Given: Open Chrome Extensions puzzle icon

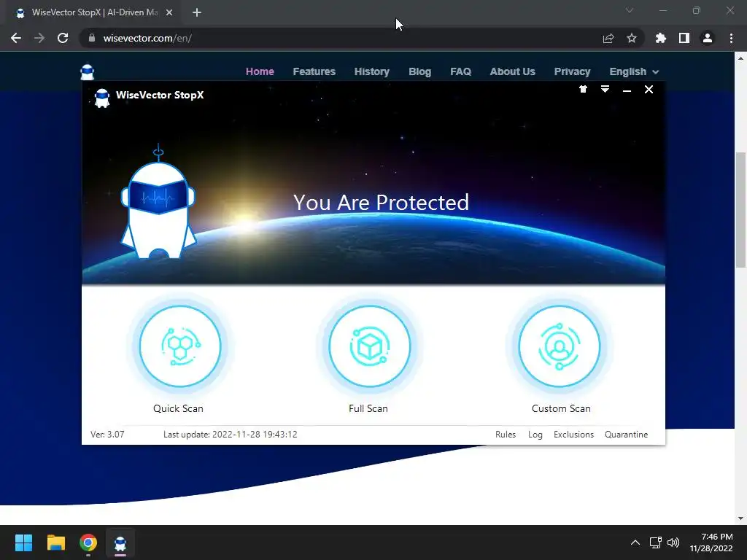Looking at the screenshot, I should point(661,38).
